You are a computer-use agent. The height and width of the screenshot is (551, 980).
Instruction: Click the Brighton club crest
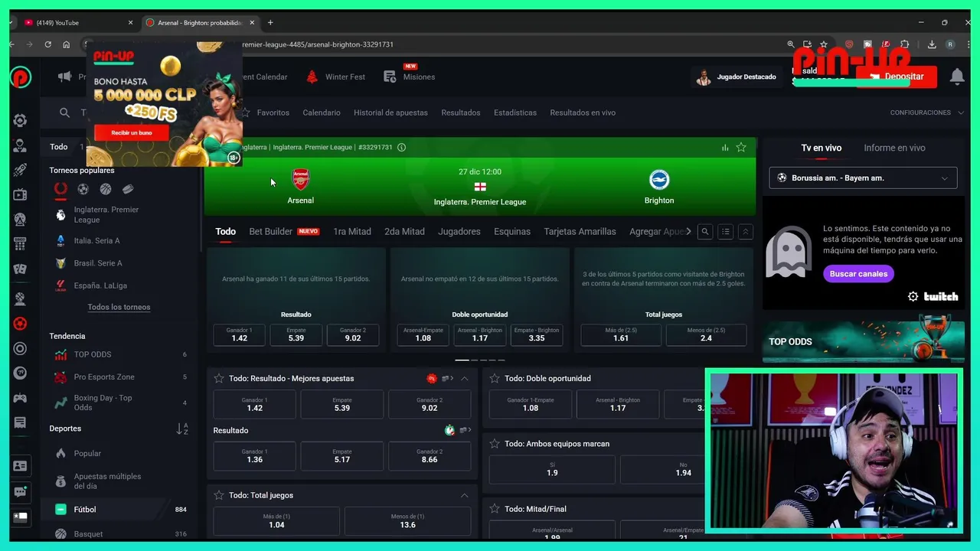(x=659, y=180)
